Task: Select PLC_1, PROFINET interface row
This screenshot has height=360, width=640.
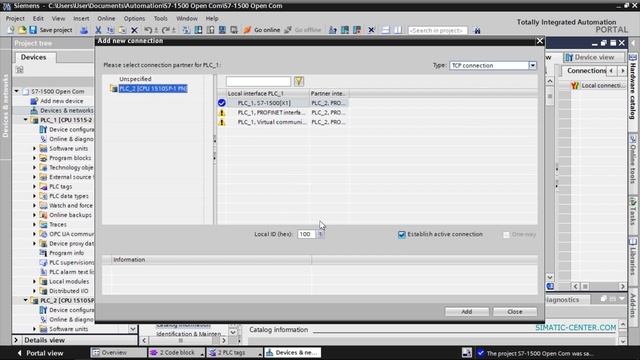Action: [283, 112]
